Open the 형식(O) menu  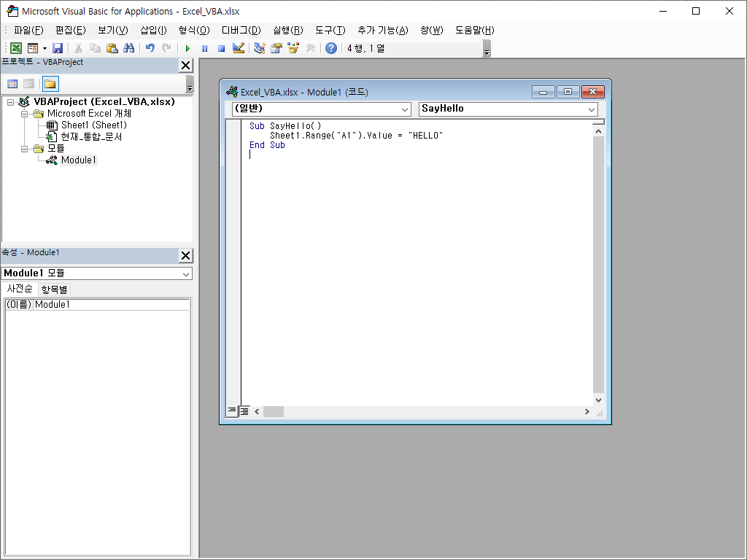point(194,31)
